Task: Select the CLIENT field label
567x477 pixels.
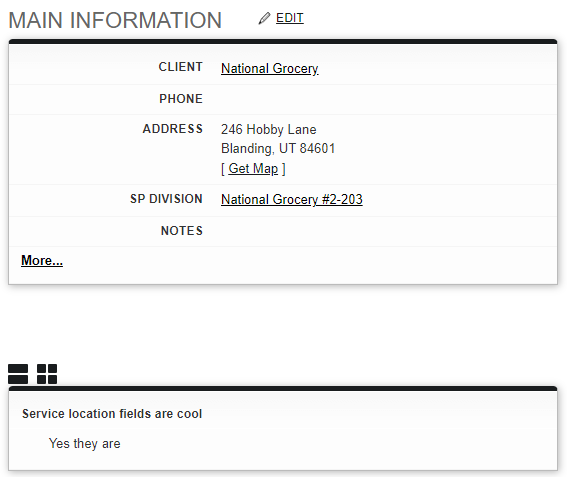Action: (x=180, y=67)
